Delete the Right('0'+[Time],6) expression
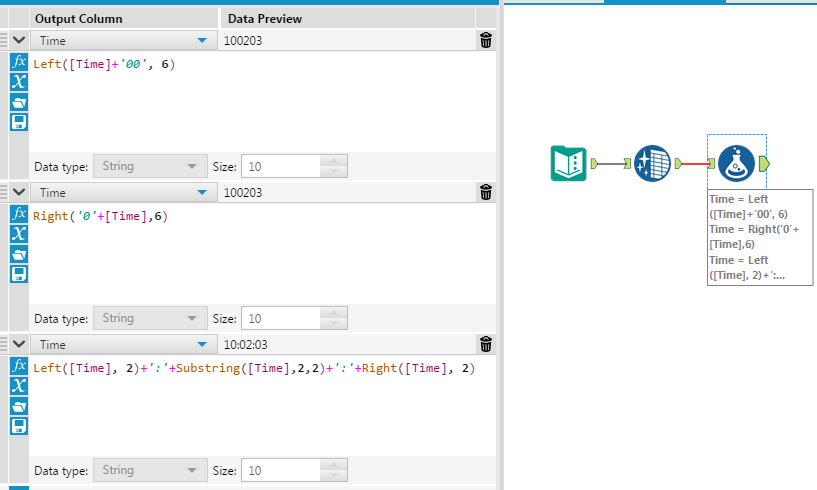 (x=486, y=192)
